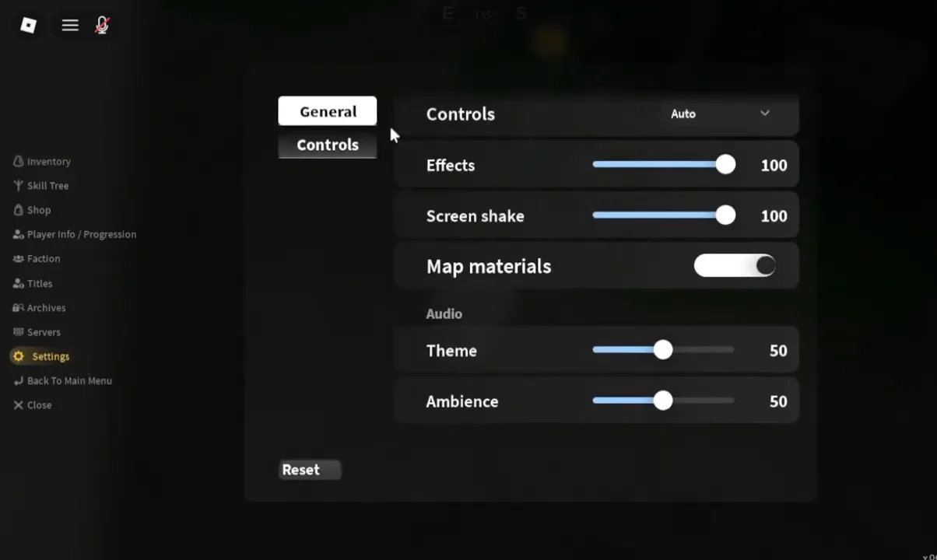Click the Titles icon
Image resolution: width=937 pixels, height=560 pixels.
click(18, 283)
